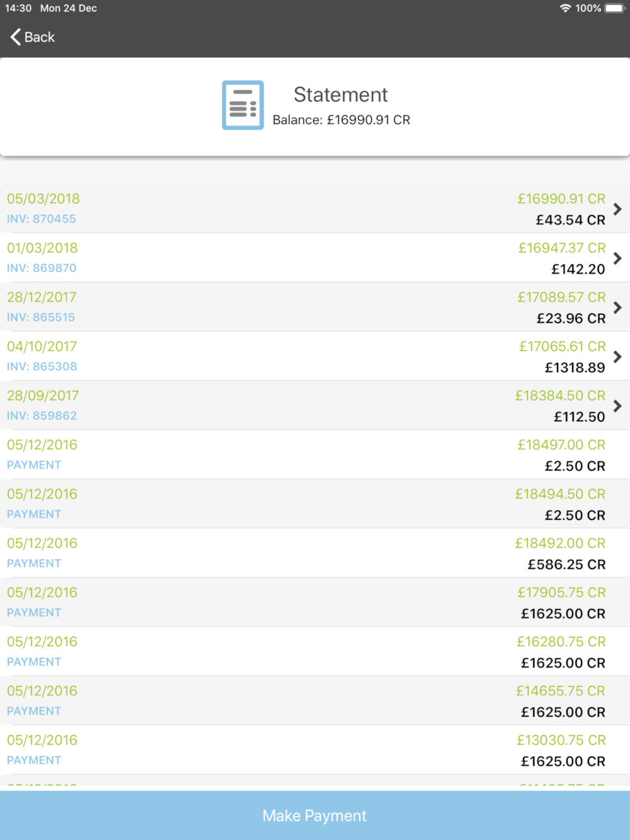This screenshot has height=840, width=630.
Task: Select the INV: 865515 label
Action: pyautogui.click(x=41, y=317)
